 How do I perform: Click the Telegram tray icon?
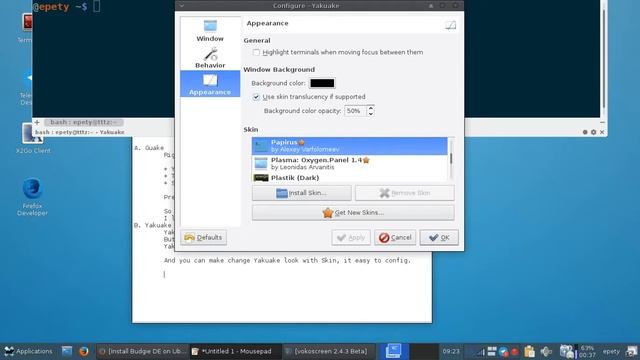pyautogui.click(x=504, y=351)
